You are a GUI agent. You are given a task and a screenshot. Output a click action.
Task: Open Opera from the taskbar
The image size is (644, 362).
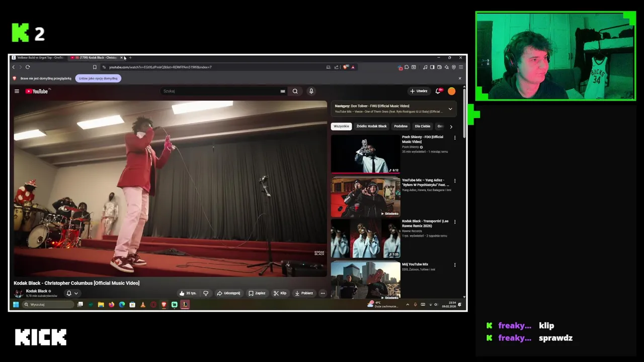click(153, 304)
